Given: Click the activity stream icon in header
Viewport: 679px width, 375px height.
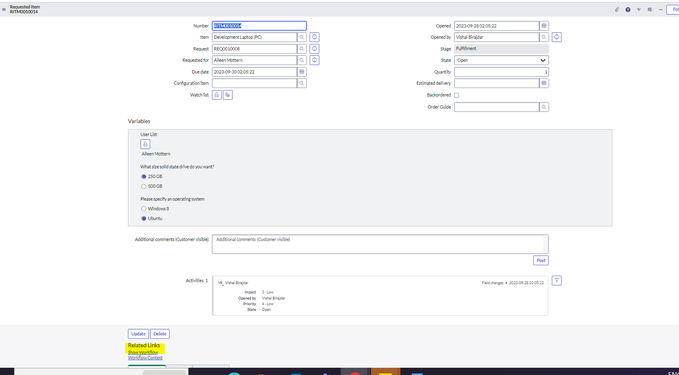Looking at the screenshot, I should (x=638, y=10).
